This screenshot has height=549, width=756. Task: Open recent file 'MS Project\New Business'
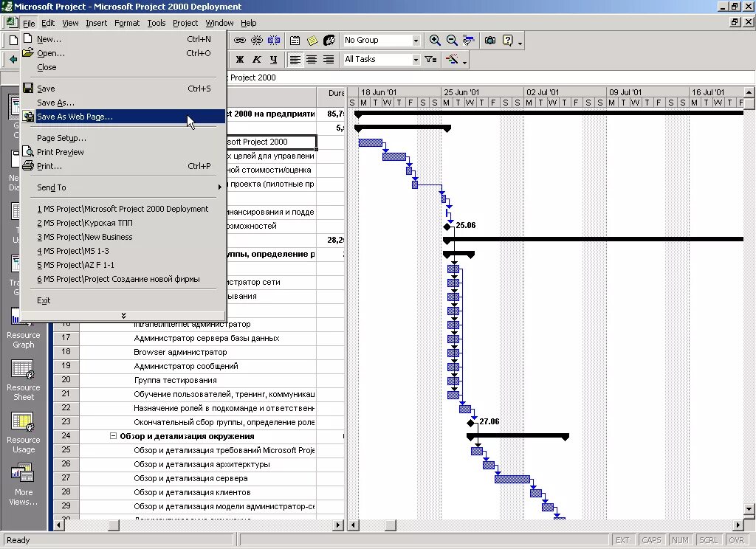pos(123,237)
